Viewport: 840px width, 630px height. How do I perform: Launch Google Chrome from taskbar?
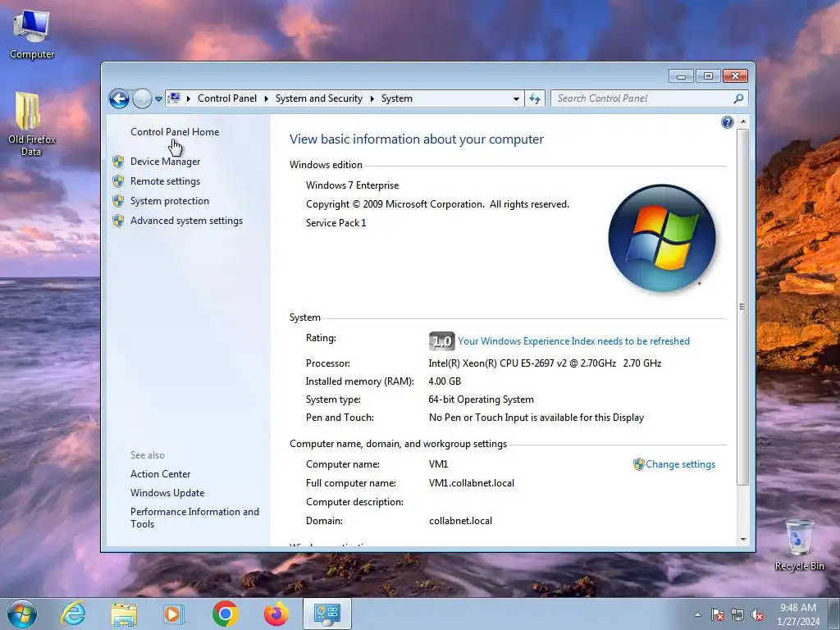[225, 614]
